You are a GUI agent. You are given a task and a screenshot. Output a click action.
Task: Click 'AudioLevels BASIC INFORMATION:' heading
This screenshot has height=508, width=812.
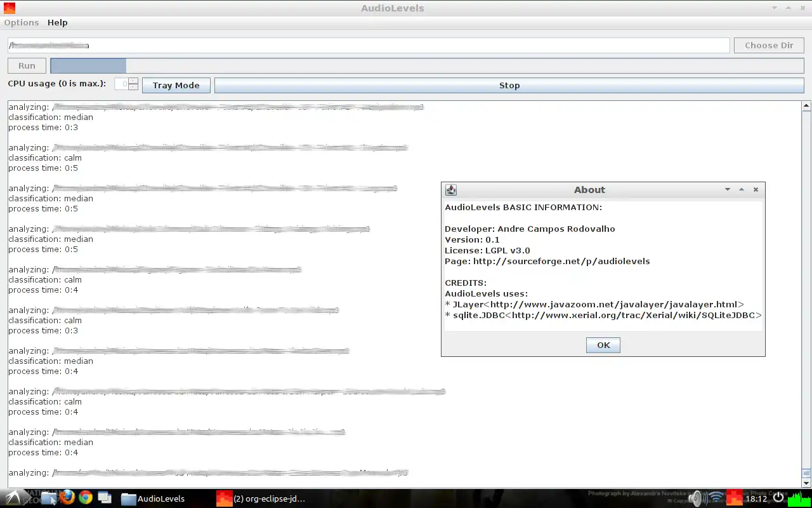(x=523, y=207)
